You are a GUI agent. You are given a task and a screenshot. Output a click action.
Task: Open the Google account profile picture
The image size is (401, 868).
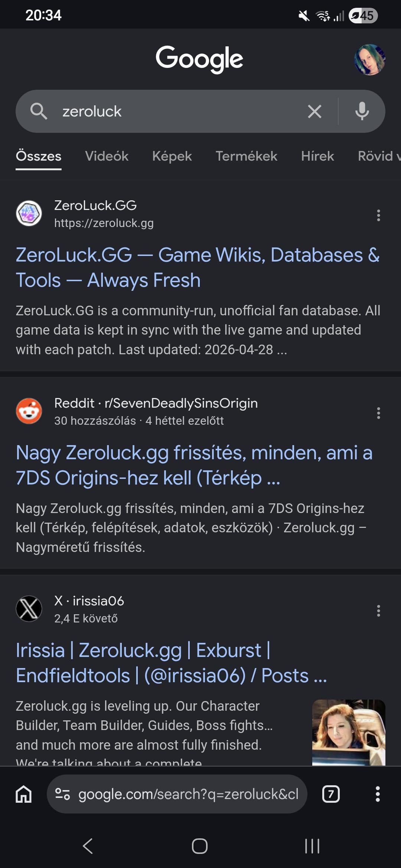click(x=369, y=60)
